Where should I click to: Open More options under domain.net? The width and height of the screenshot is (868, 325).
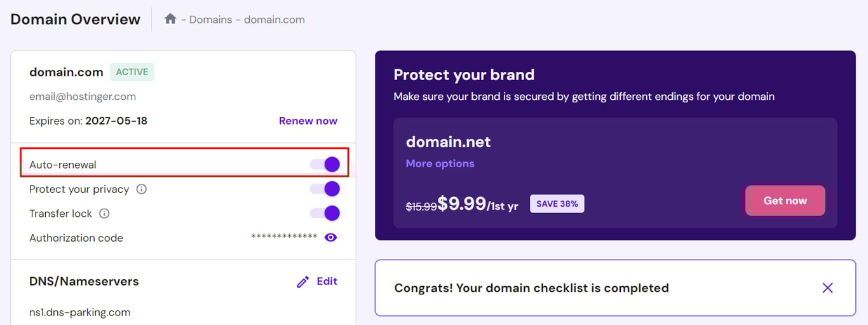(440, 163)
